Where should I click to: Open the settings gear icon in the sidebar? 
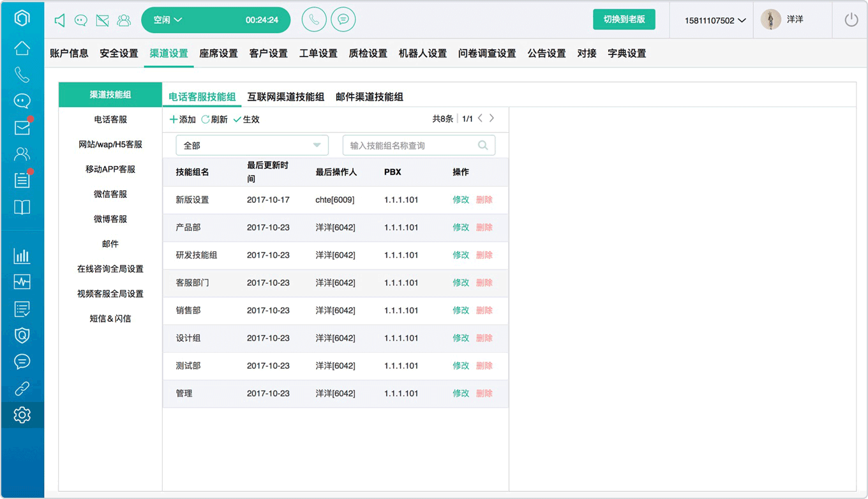(22, 415)
